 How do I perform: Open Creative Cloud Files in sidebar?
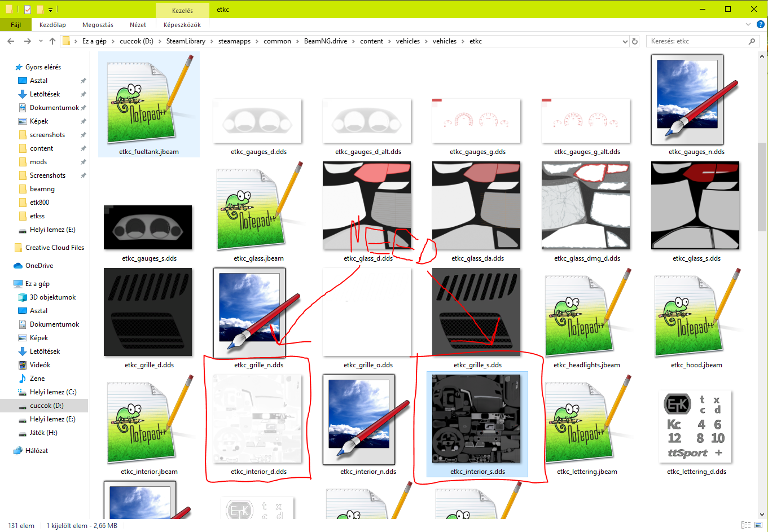point(55,248)
